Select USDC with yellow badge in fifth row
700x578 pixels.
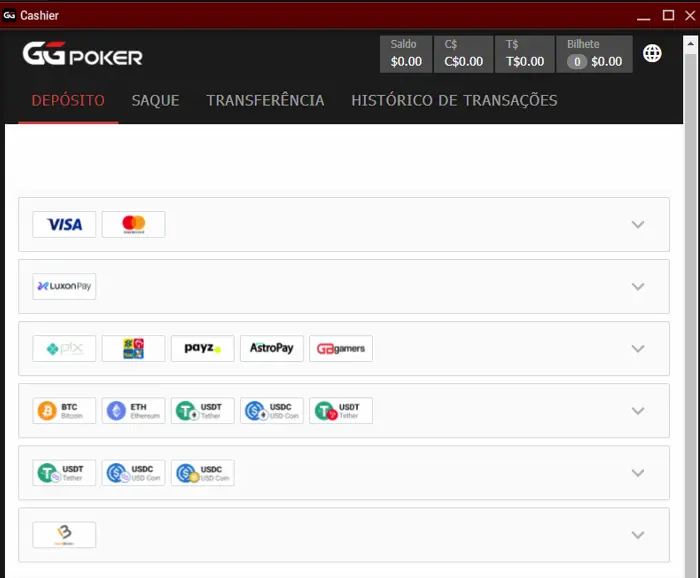203,473
